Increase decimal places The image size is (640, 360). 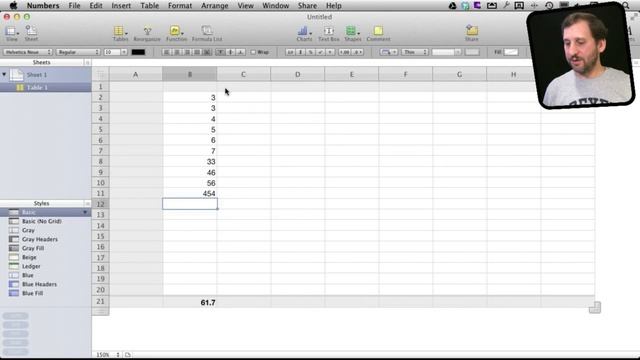point(358,52)
